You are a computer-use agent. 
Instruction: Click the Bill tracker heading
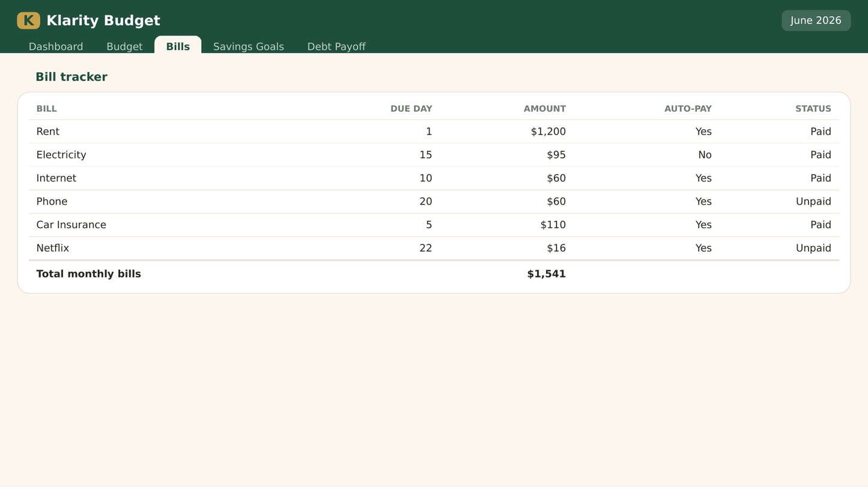(71, 77)
